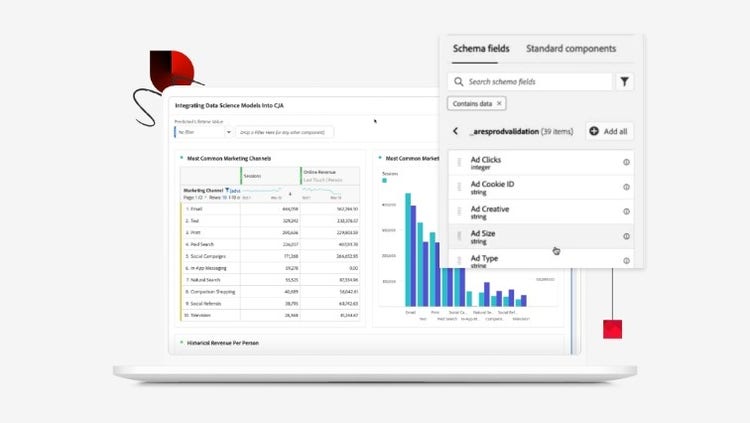Click the search magnifier icon

point(458,82)
